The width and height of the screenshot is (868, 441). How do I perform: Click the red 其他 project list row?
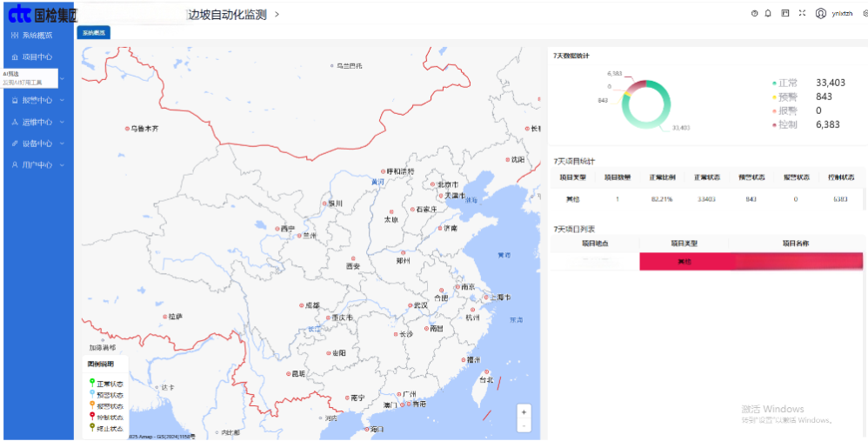(x=684, y=261)
